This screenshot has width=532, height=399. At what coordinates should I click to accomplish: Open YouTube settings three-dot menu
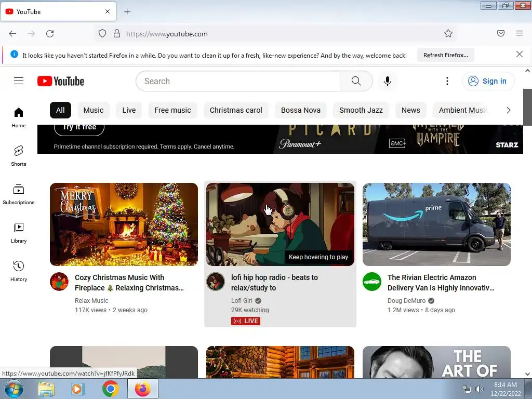[x=447, y=81]
